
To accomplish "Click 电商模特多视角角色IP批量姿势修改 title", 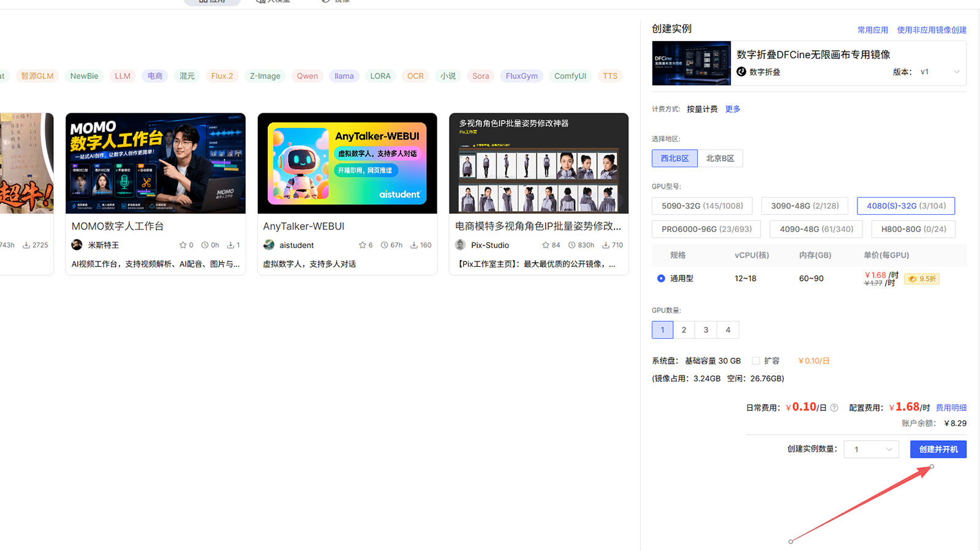I will (x=538, y=227).
